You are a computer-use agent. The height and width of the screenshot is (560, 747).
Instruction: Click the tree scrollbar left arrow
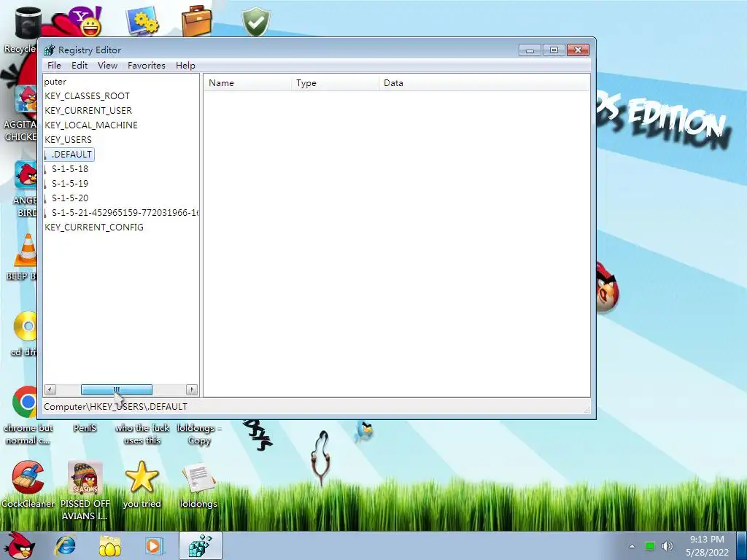(x=50, y=390)
